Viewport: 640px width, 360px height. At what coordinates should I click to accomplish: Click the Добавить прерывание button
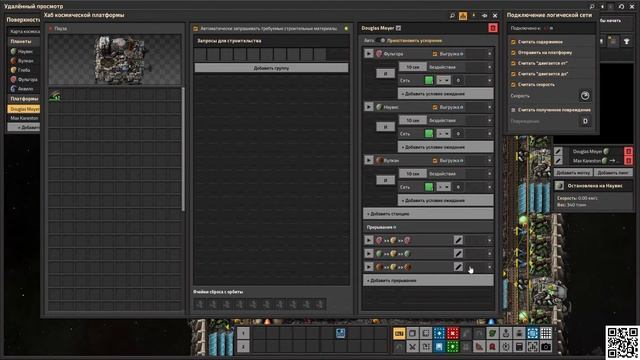click(x=428, y=280)
